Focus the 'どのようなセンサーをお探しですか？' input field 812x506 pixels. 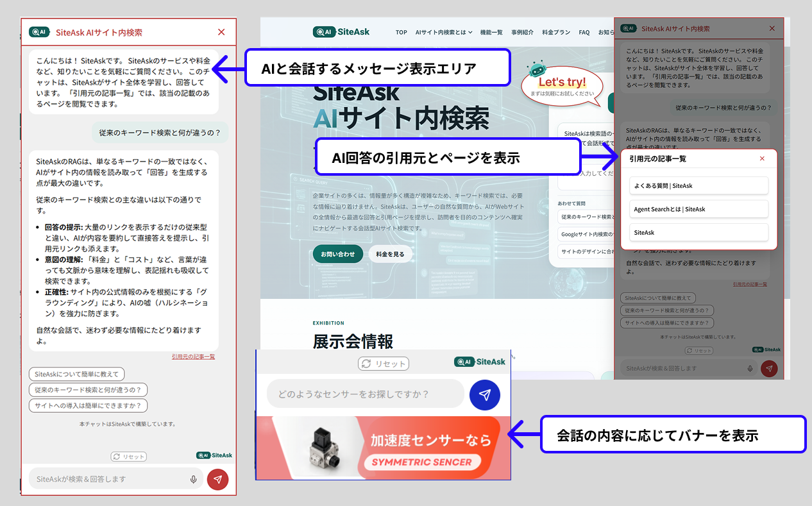coord(365,394)
